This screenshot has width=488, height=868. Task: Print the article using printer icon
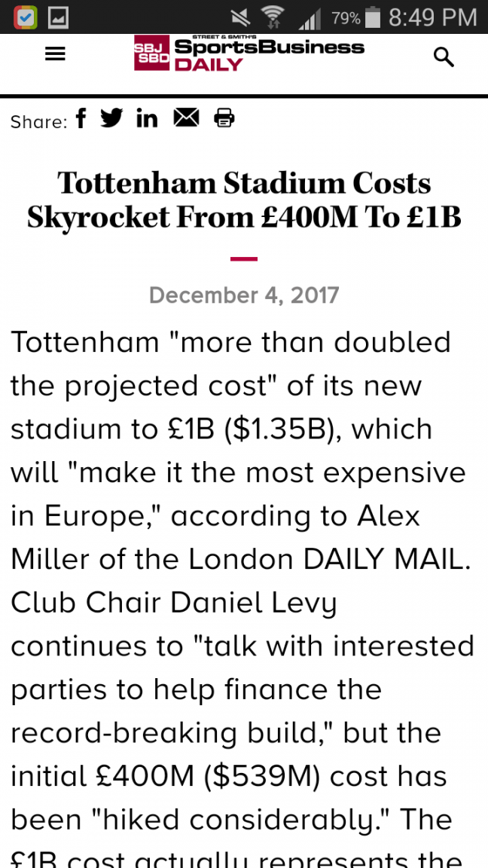[x=224, y=118]
